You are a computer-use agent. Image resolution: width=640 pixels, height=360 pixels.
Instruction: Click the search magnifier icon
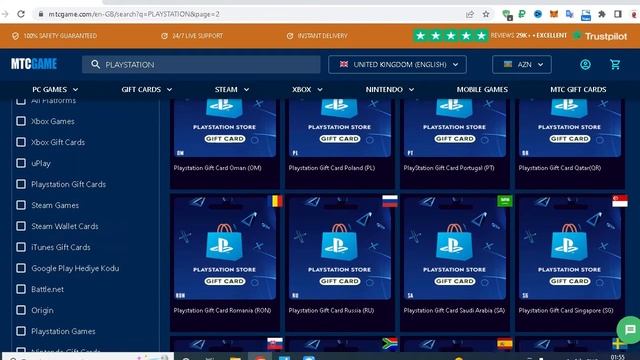point(96,64)
